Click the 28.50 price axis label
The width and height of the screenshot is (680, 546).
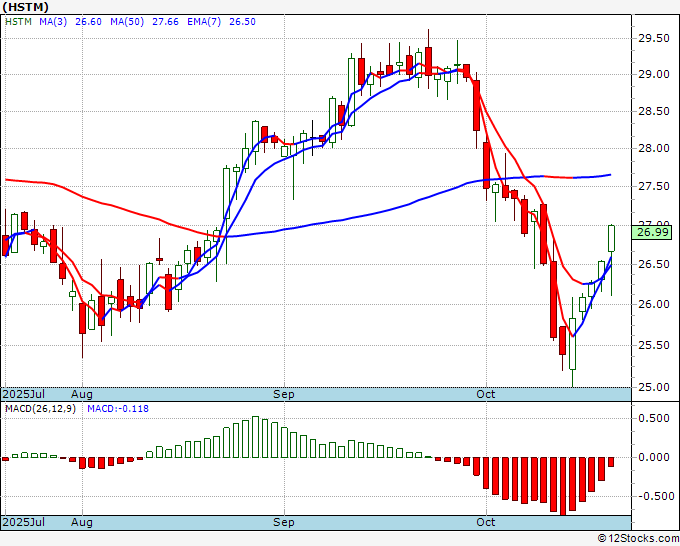tap(654, 111)
